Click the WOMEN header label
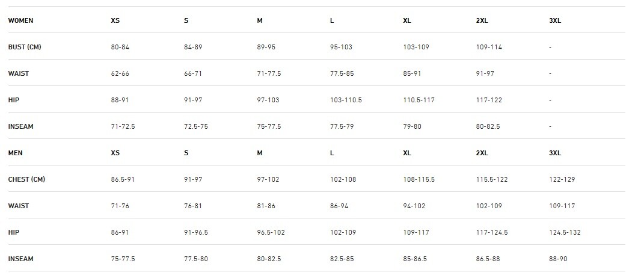Viewport: 644px width, 275px height. coord(20,20)
